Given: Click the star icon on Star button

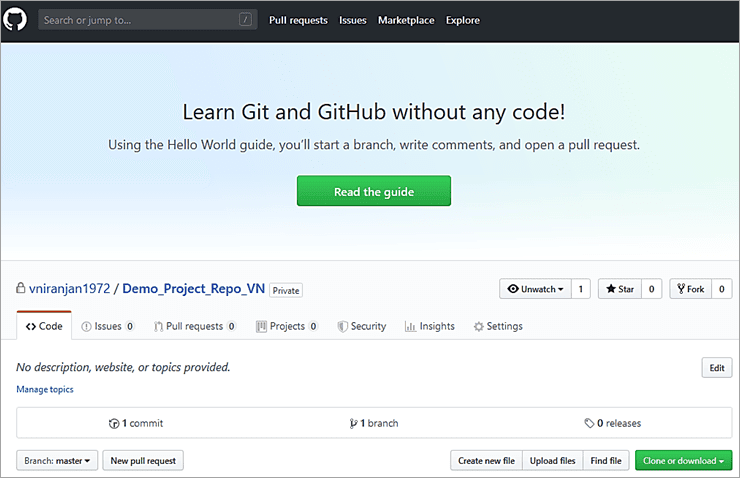Looking at the screenshot, I should (611, 289).
